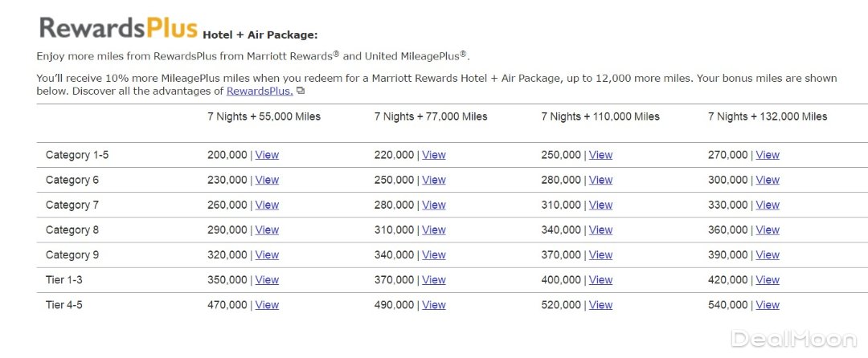Click the 7 Nights + 110,000 Miles column header

(x=600, y=116)
